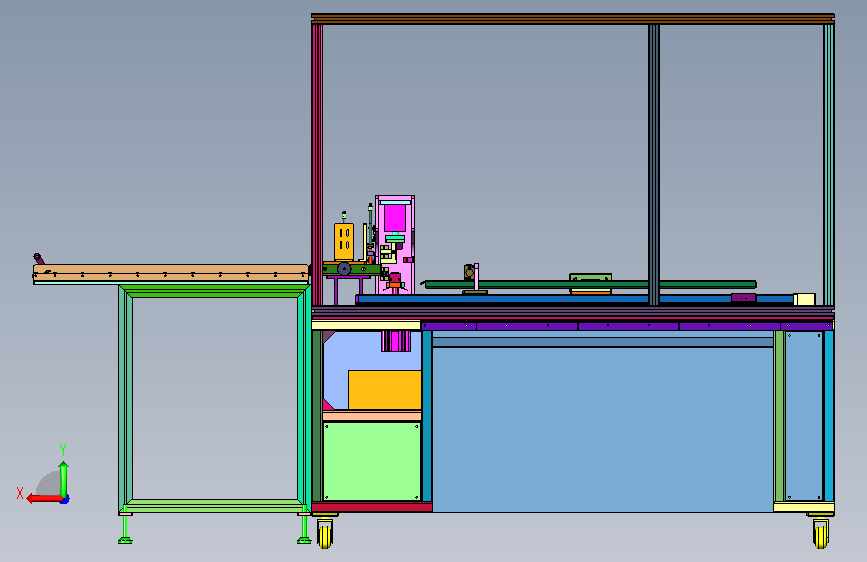Select the pink machine head enclosure

(395, 243)
